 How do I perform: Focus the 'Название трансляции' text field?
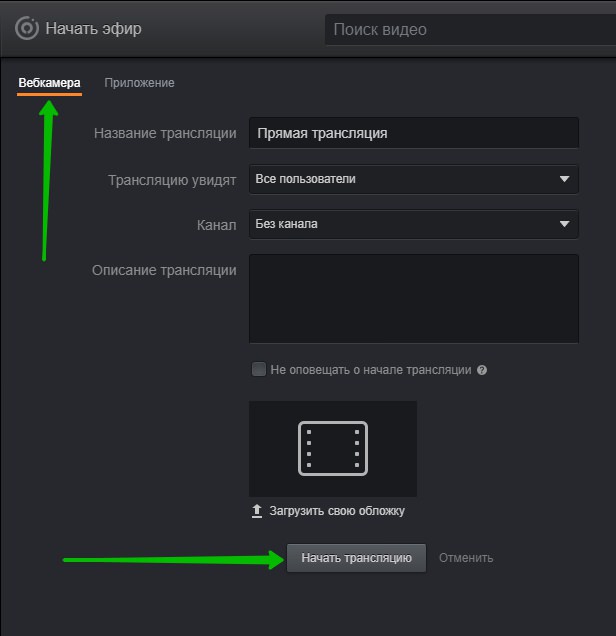pyautogui.click(x=412, y=133)
